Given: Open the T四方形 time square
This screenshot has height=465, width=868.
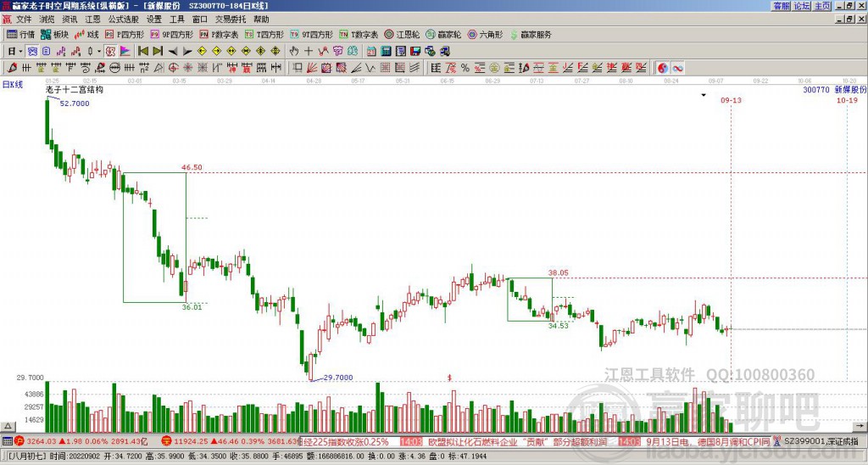Looking at the screenshot, I should click(264, 34).
